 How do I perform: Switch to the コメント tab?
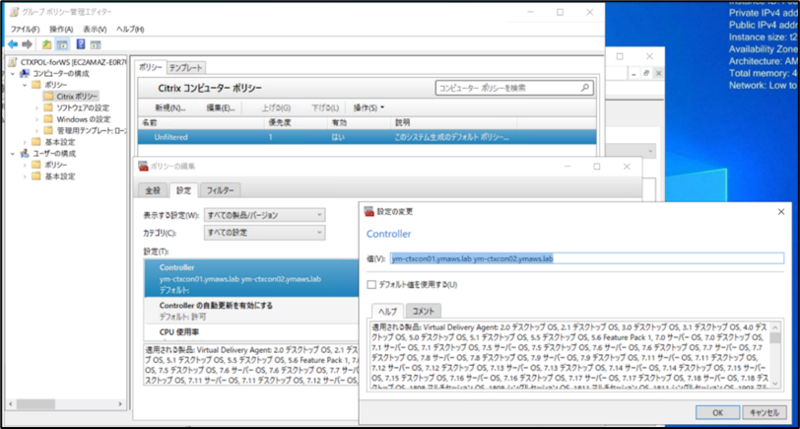[x=423, y=311]
